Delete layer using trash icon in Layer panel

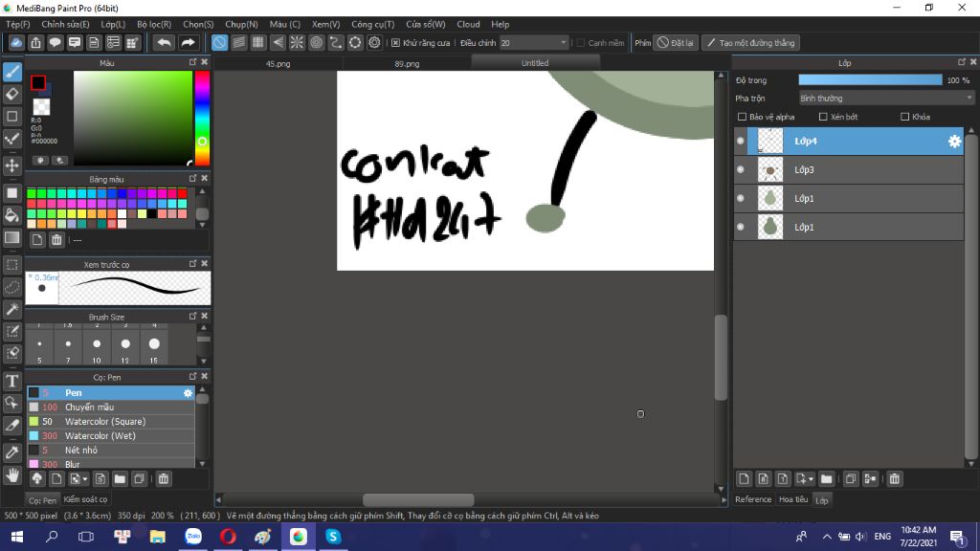click(895, 478)
